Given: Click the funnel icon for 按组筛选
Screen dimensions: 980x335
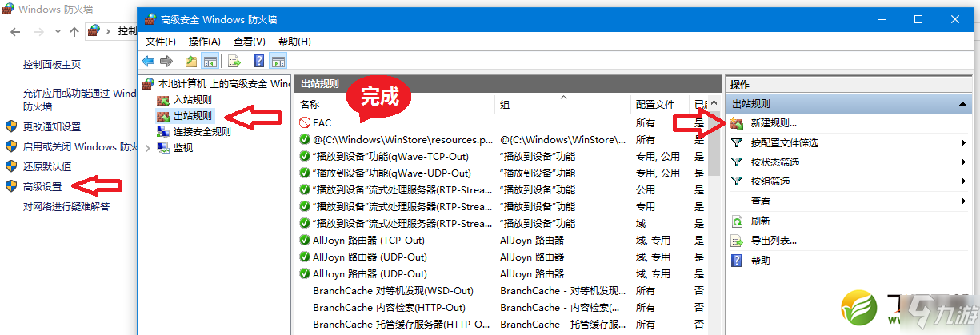Looking at the screenshot, I should (x=737, y=181).
